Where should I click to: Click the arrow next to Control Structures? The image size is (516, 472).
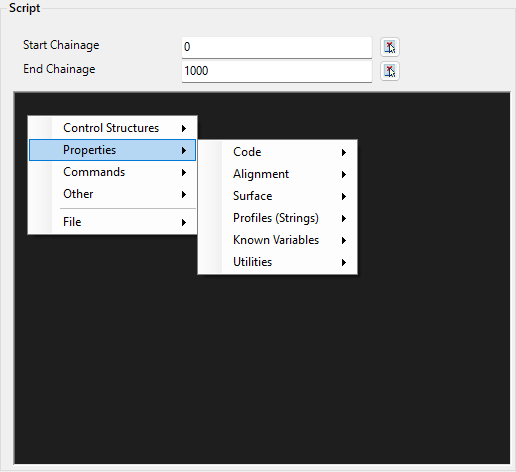point(184,128)
